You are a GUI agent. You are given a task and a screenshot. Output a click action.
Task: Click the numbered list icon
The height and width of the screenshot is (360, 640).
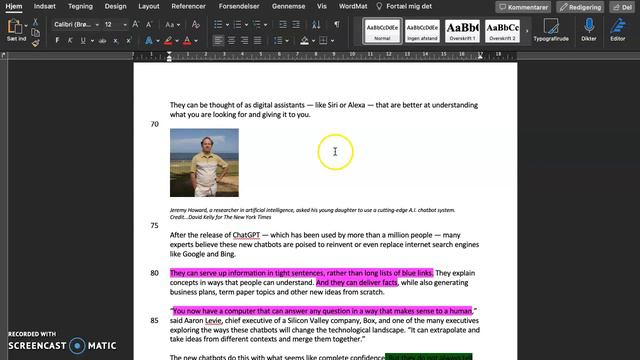[238, 25]
